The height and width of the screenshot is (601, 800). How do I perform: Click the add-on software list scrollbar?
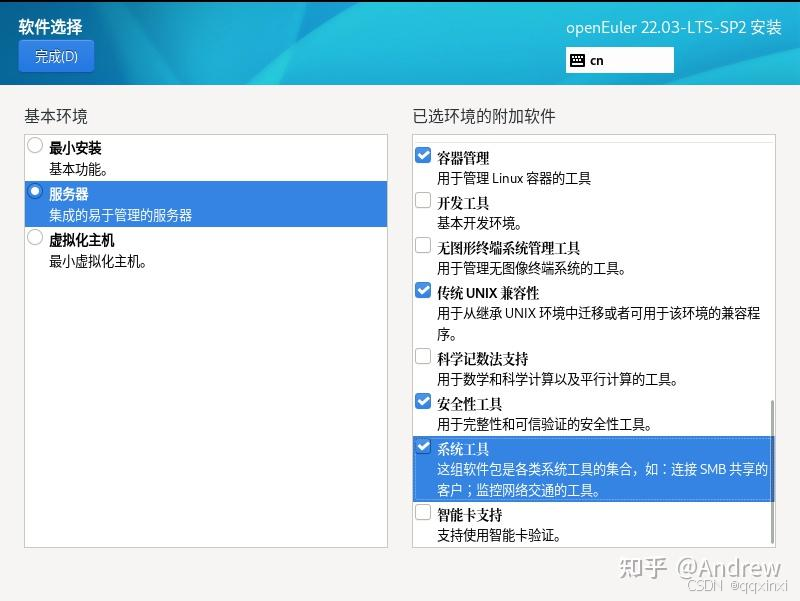772,472
